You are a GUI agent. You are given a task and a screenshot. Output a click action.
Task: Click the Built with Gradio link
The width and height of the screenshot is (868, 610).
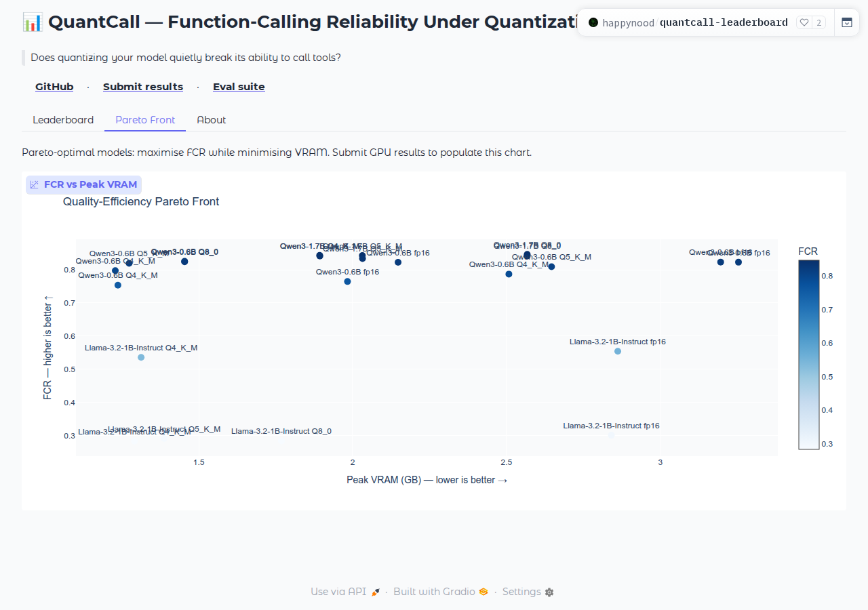pos(441,592)
